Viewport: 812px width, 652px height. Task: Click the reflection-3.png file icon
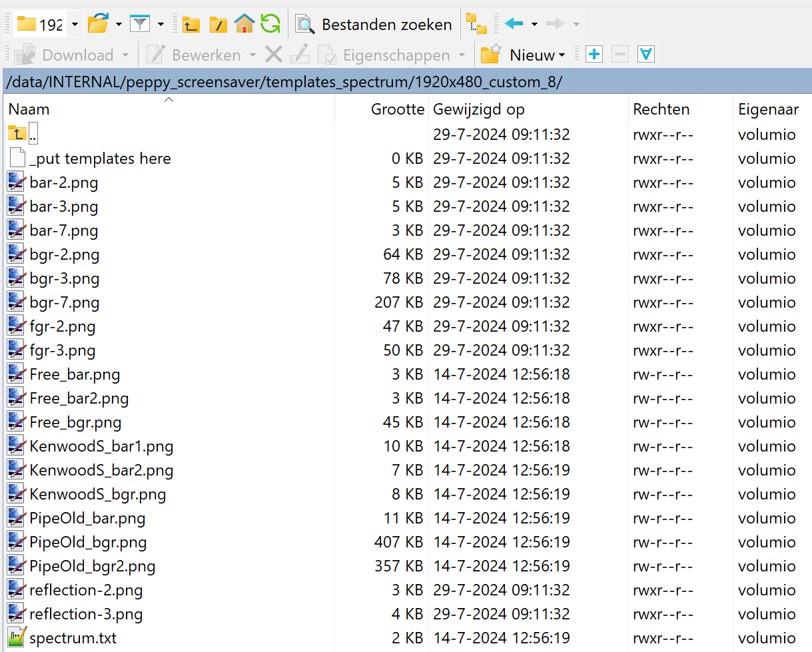pos(17,614)
